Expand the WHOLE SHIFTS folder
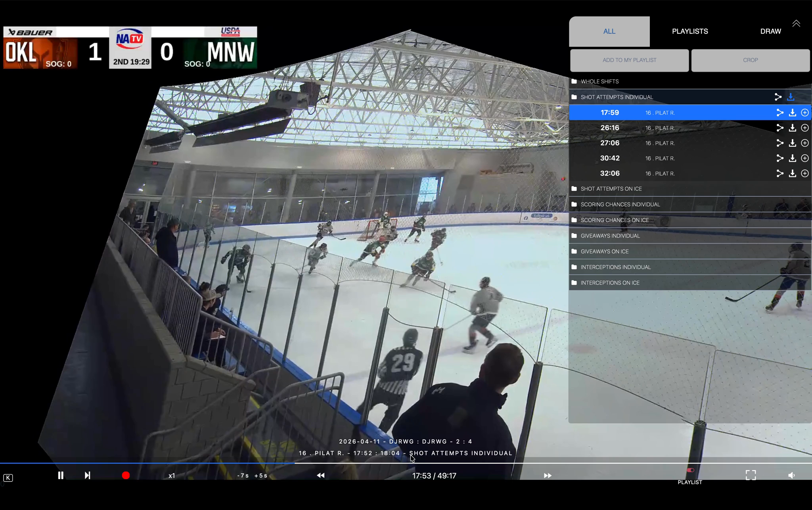The image size is (812, 510). (690, 81)
